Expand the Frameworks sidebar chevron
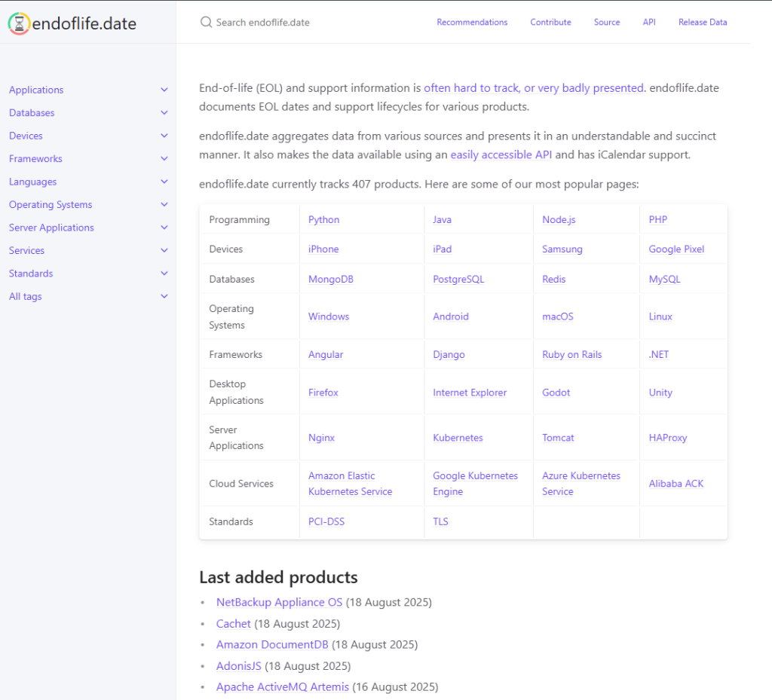The height and width of the screenshot is (700, 772). coord(164,159)
